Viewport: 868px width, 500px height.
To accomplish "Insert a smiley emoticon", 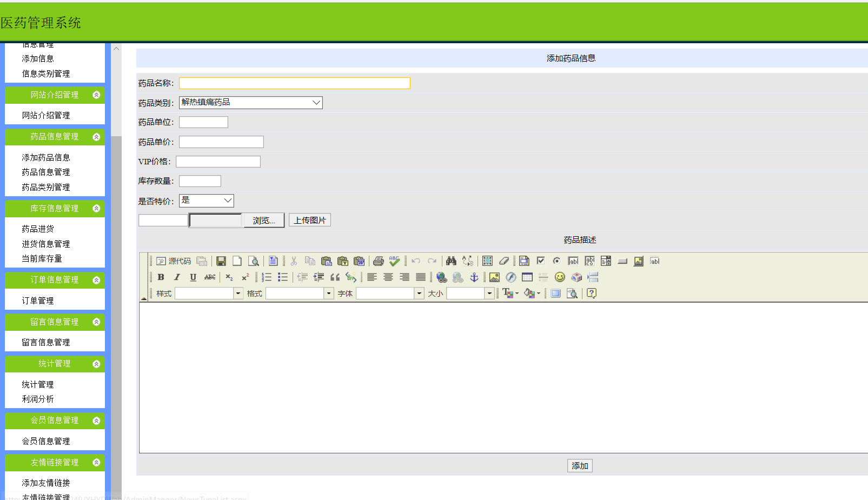I will (x=560, y=277).
